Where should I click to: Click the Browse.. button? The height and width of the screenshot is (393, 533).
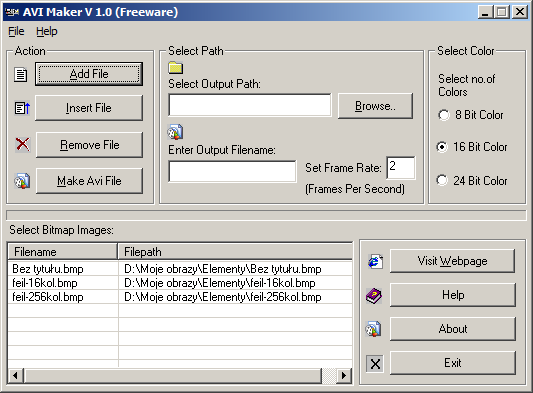coord(375,106)
